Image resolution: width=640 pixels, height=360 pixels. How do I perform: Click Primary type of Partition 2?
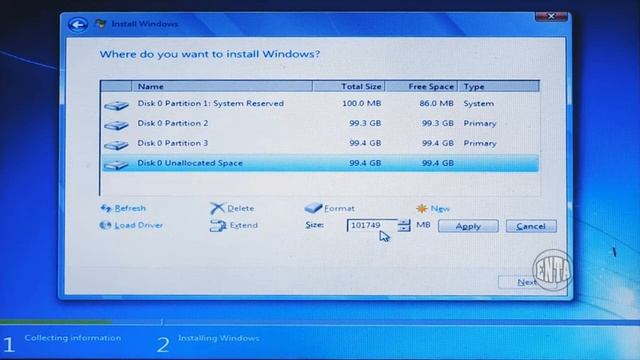pyautogui.click(x=480, y=123)
